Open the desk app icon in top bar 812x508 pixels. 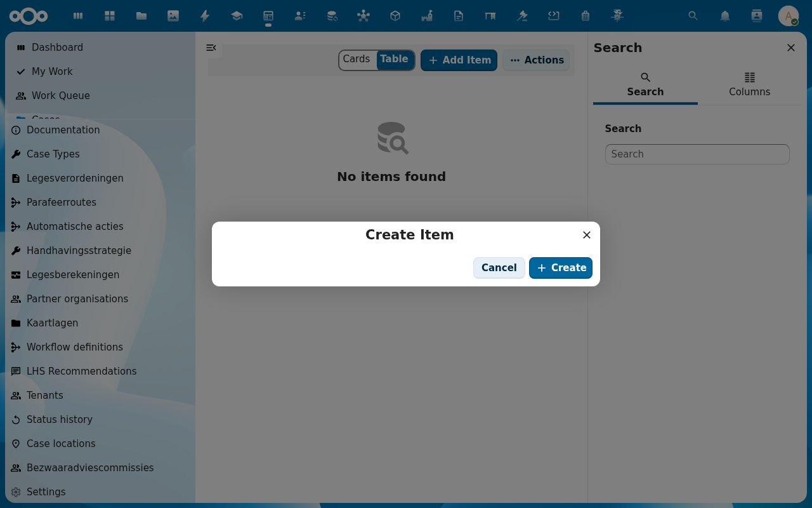click(x=490, y=16)
